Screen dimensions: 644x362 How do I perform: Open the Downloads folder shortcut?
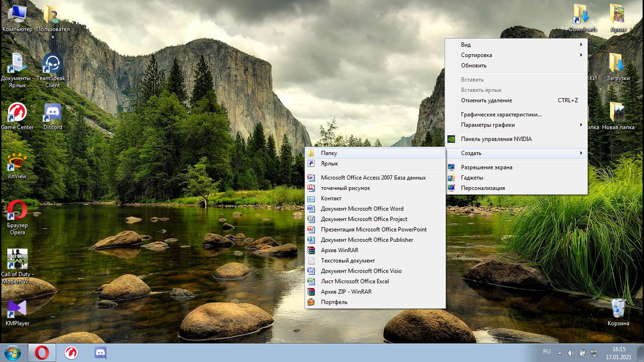(582, 18)
